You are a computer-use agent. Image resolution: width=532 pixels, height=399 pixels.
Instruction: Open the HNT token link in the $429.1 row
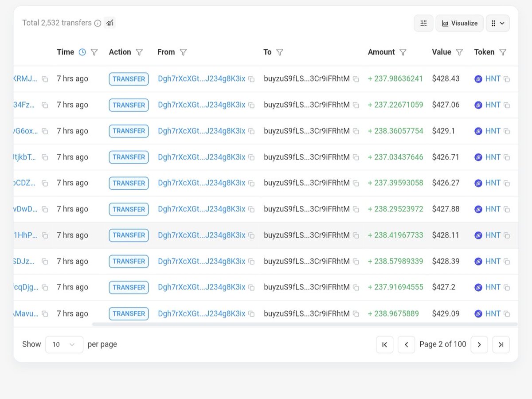493,131
